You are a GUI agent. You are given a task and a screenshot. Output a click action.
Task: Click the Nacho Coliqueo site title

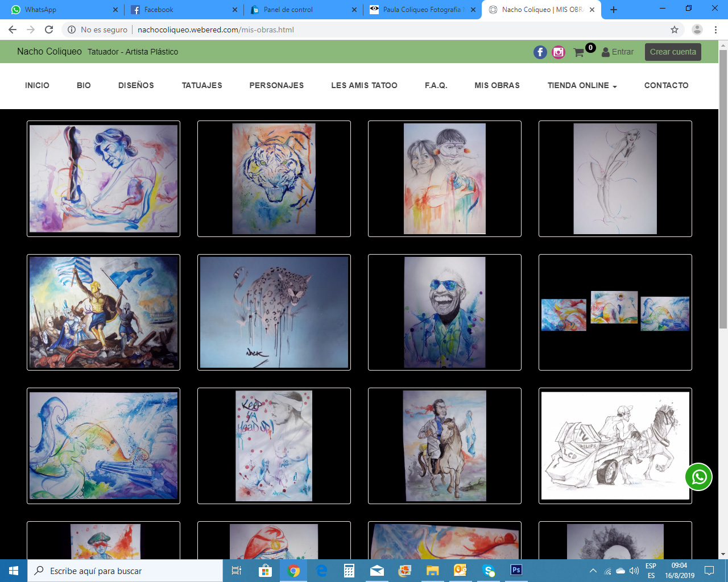(x=49, y=51)
